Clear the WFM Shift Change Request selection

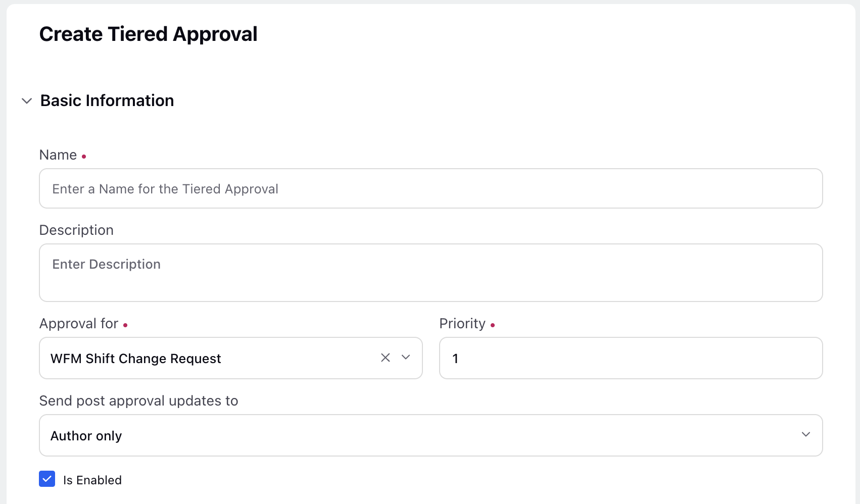click(386, 358)
